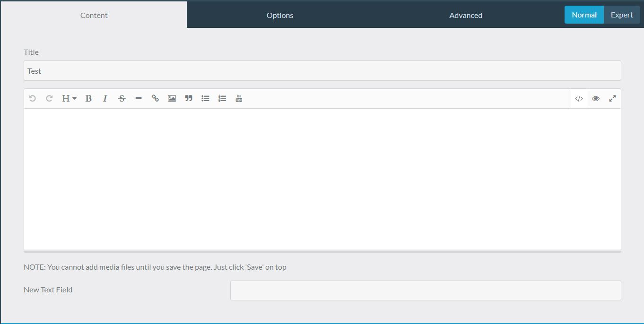Enable Normal editing mode
Image resolution: width=644 pixels, height=324 pixels.
(584, 15)
